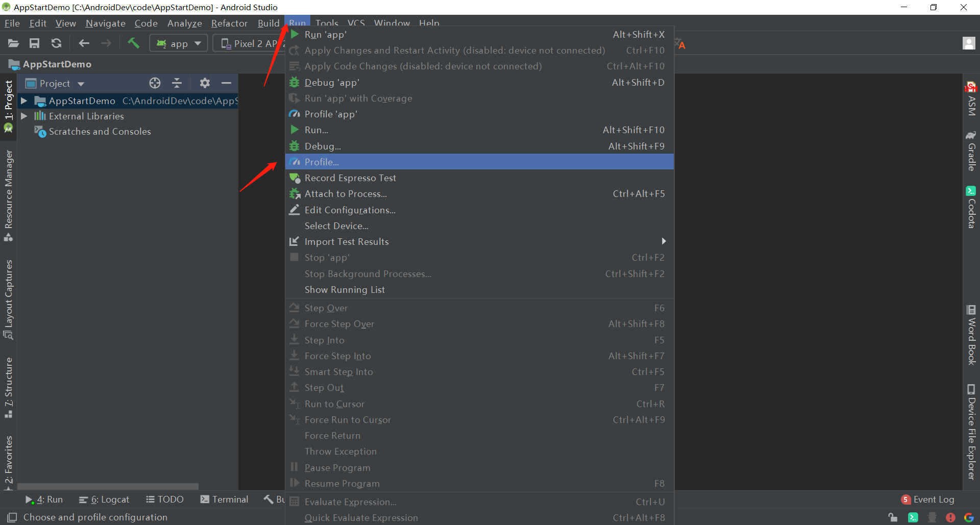
Task: Click the locate target crosshair icon
Action: (155, 83)
